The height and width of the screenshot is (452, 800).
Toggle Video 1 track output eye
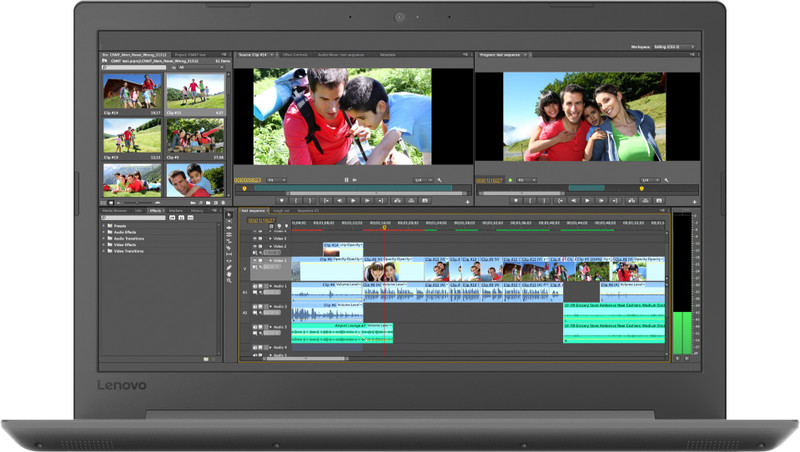pyautogui.click(x=255, y=260)
